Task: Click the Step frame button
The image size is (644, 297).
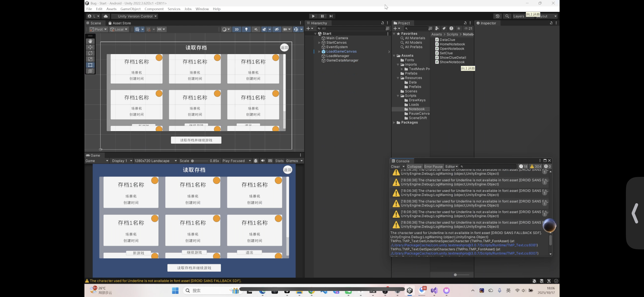Action: [x=331, y=16]
